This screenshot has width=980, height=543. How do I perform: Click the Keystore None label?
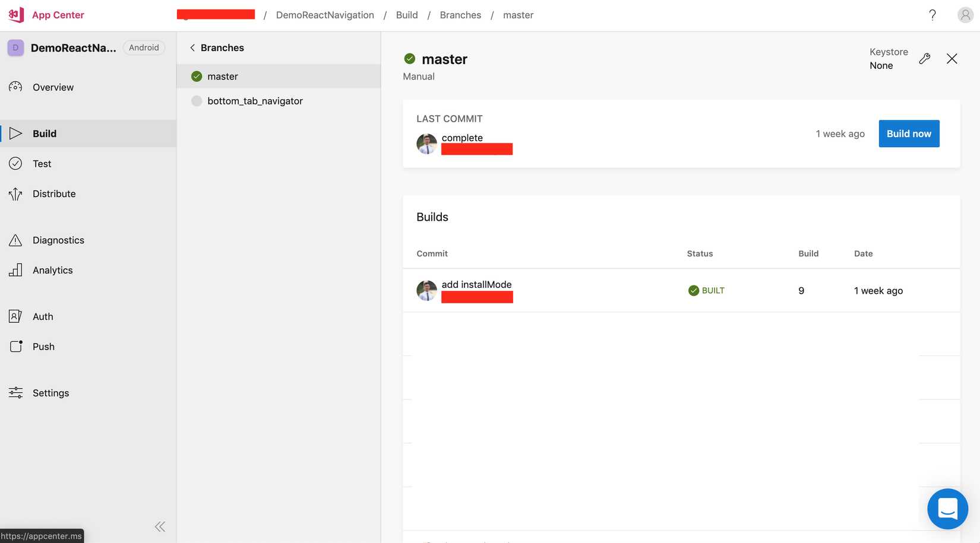coord(889,59)
